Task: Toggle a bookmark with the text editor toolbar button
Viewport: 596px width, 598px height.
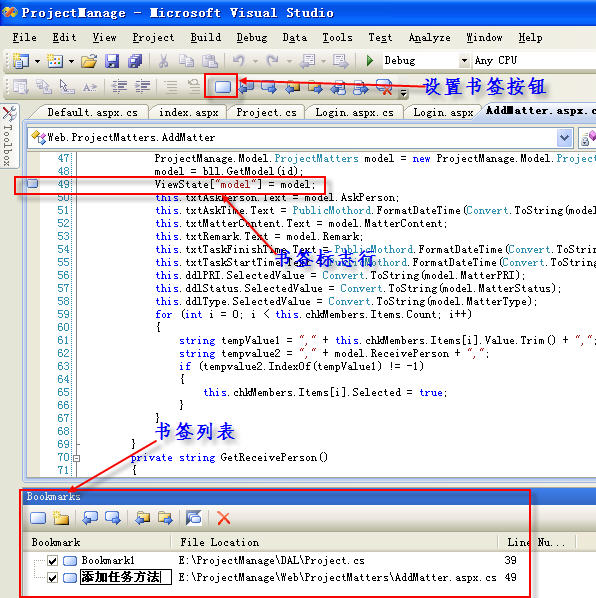Action: click(223, 87)
